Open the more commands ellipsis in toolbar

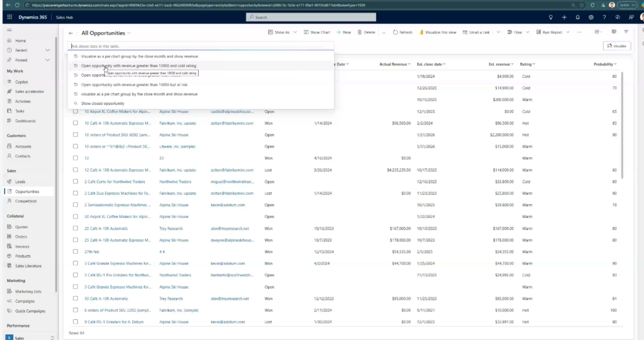click(579, 32)
